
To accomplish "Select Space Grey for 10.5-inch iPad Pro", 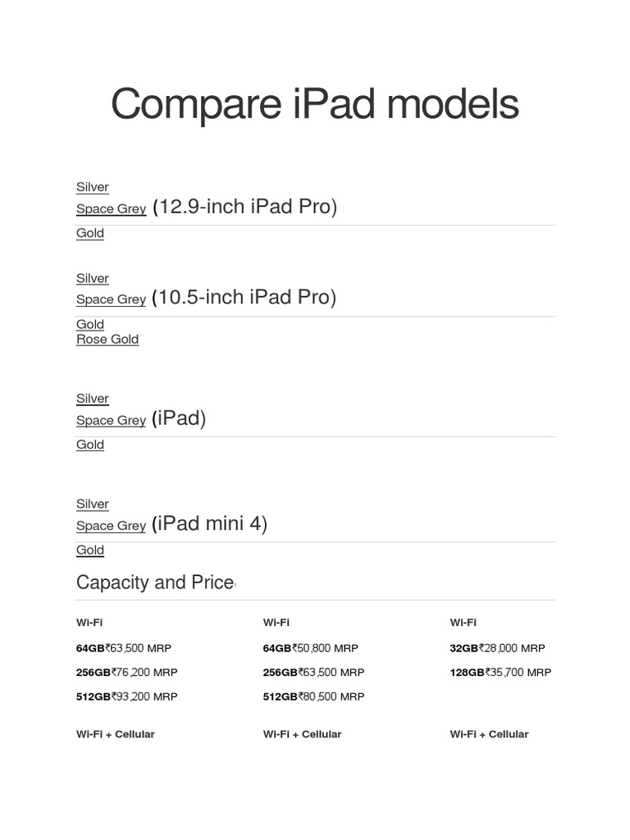I will pos(111,299).
